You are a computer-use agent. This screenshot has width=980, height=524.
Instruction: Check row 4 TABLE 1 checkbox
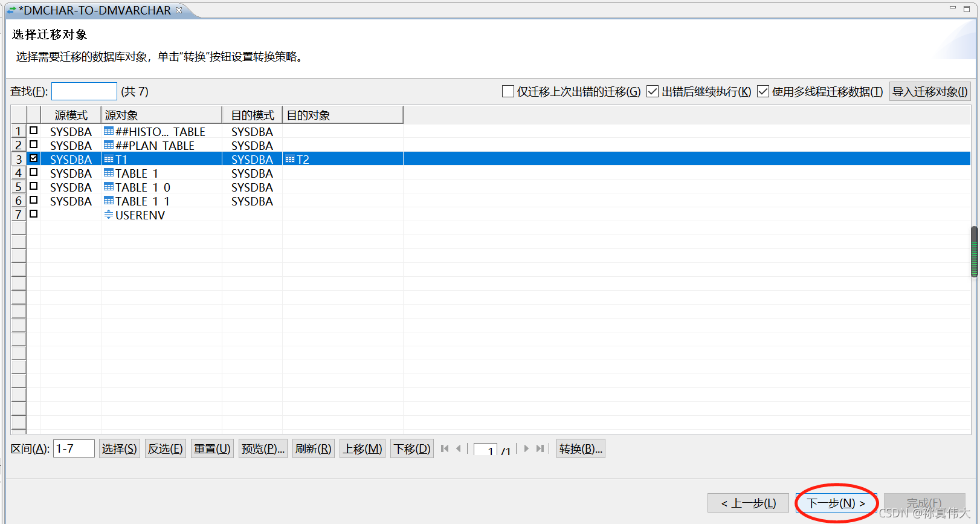point(34,172)
